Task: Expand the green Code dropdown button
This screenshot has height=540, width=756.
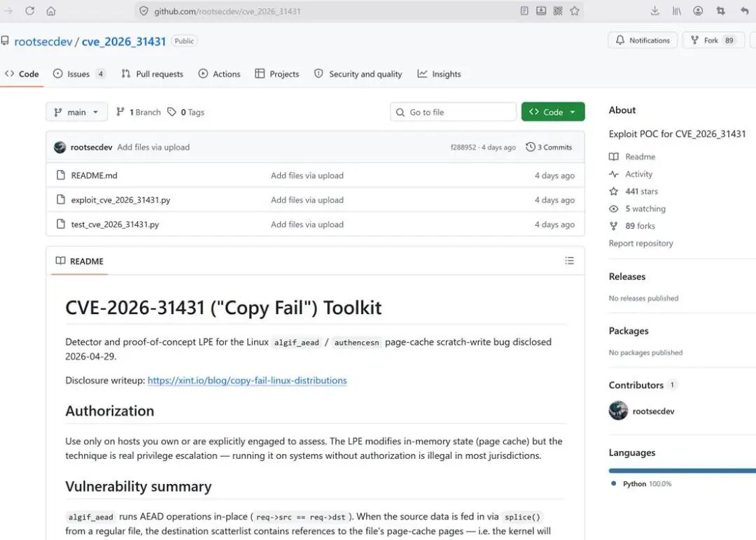Action: [553, 112]
